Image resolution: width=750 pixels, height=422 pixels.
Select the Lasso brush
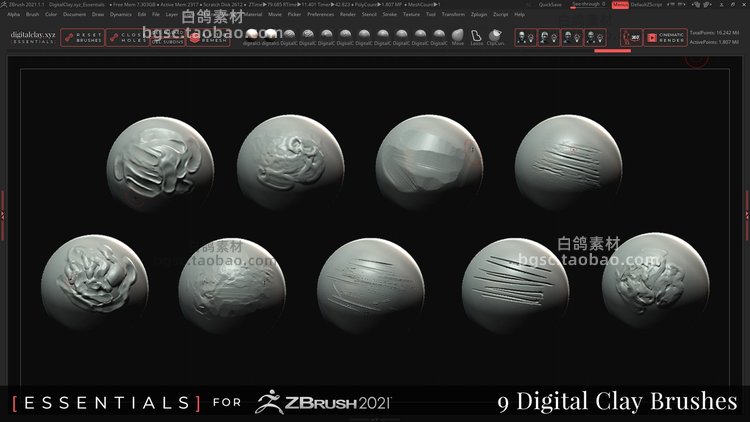tap(476, 37)
